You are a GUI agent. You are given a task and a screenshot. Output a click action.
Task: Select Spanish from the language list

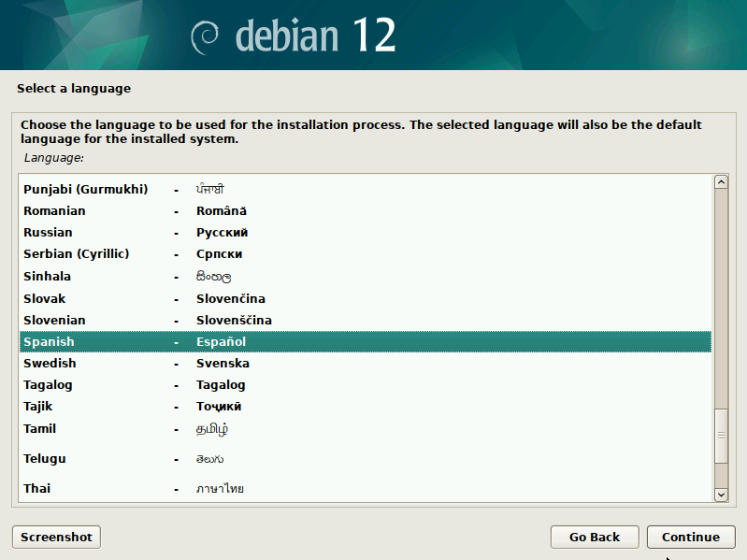tap(49, 342)
